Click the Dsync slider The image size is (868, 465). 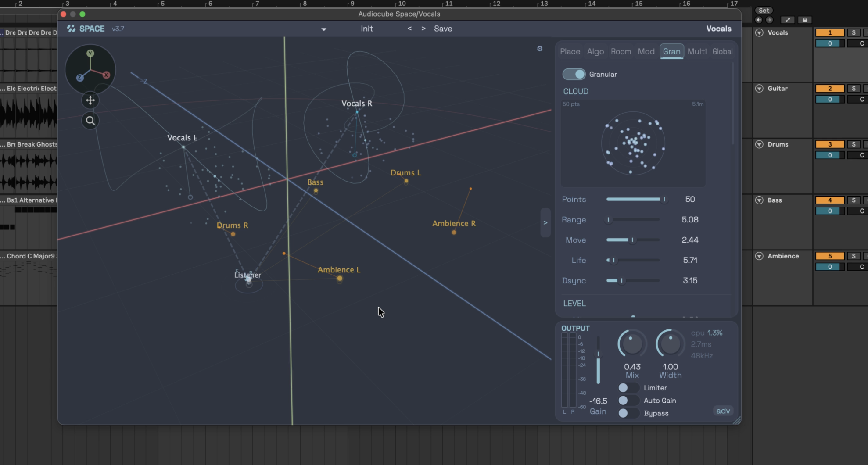pyautogui.click(x=633, y=280)
